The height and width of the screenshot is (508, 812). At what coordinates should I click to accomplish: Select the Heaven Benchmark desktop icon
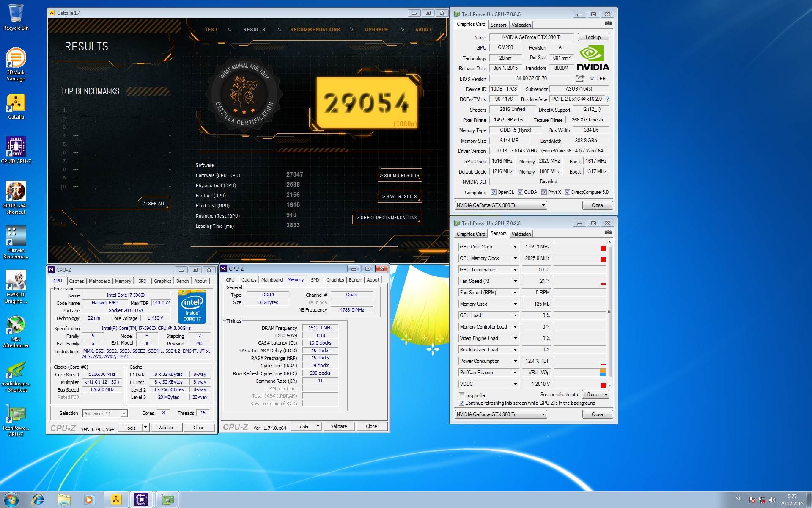pos(16,242)
